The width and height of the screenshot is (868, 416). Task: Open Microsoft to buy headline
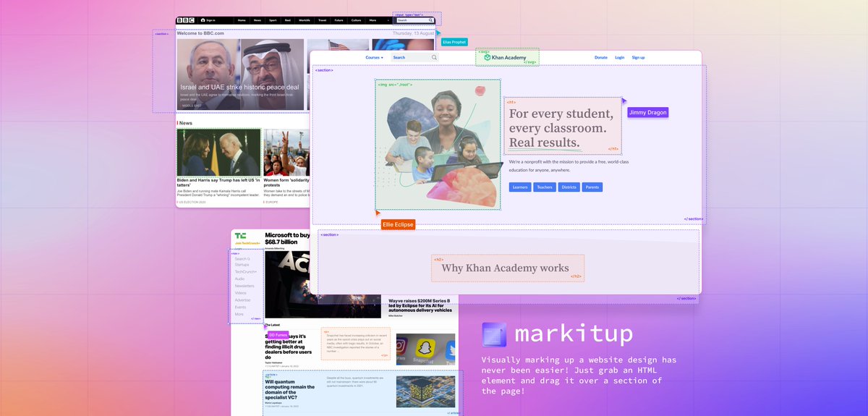pos(287,239)
